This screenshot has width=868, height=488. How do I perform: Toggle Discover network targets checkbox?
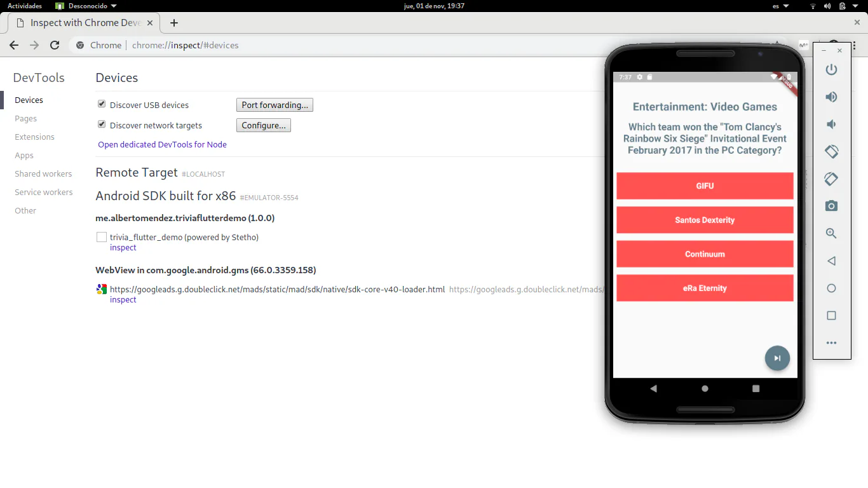(102, 125)
